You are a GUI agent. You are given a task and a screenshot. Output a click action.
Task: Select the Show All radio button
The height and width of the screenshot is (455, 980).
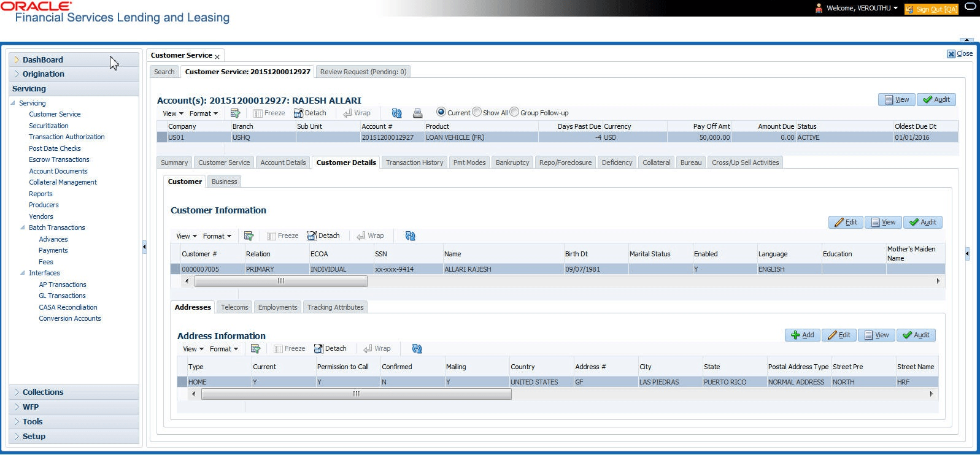click(x=477, y=112)
